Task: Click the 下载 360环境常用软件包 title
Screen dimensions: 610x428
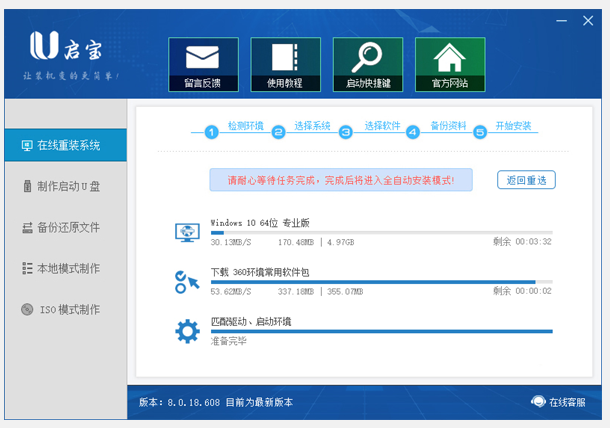Action: pyautogui.click(x=260, y=272)
